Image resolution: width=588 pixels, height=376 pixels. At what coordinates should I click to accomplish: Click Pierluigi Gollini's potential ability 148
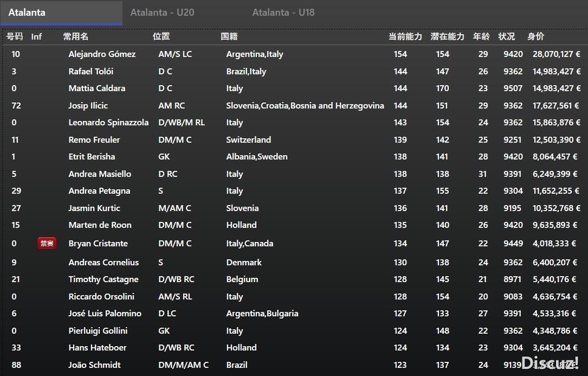pyautogui.click(x=443, y=330)
